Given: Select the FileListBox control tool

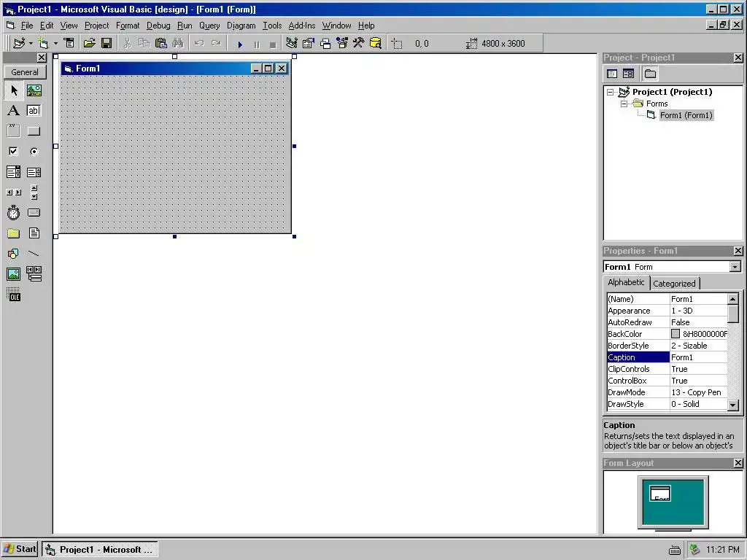Looking at the screenshot, I should click(34, 233).
